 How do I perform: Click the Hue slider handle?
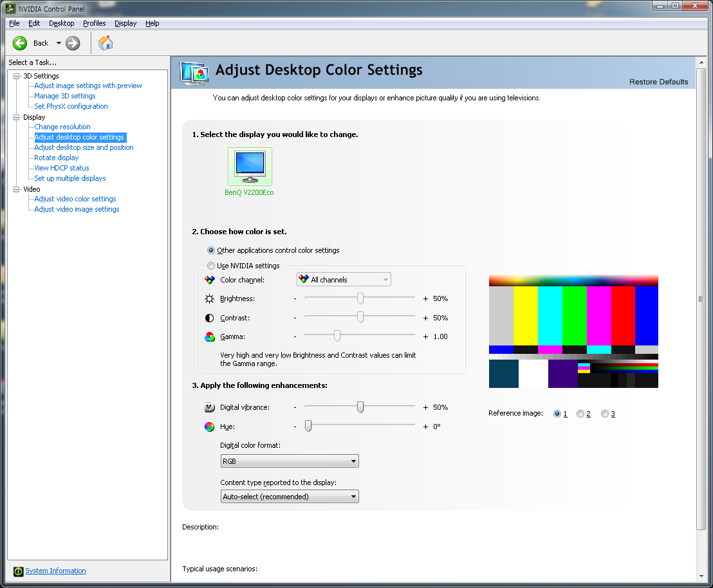click(308, 426)
